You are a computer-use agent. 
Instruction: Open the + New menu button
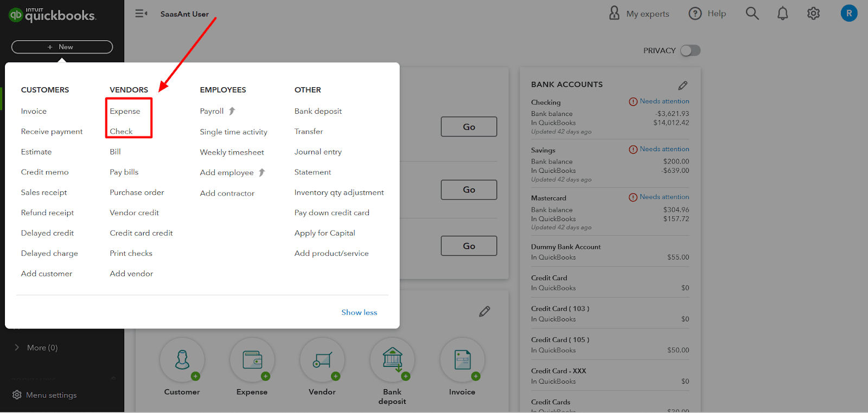pos(62,47)
